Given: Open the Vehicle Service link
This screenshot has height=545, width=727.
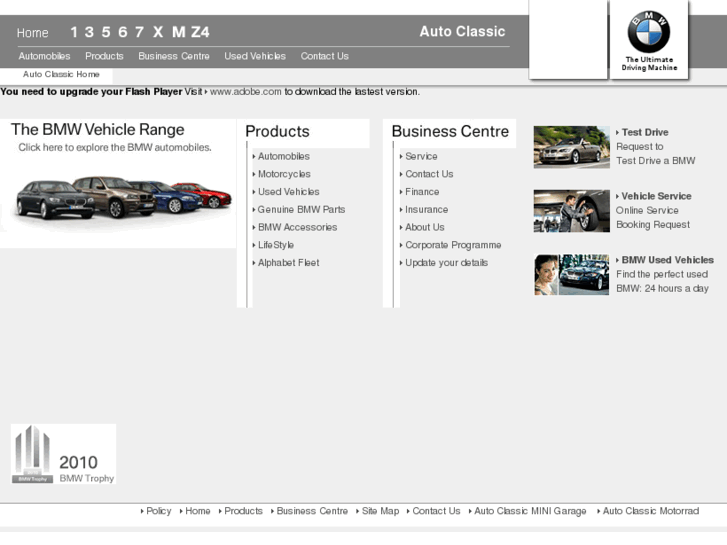Looking at the screenshot, I should [x=657, y=196].
